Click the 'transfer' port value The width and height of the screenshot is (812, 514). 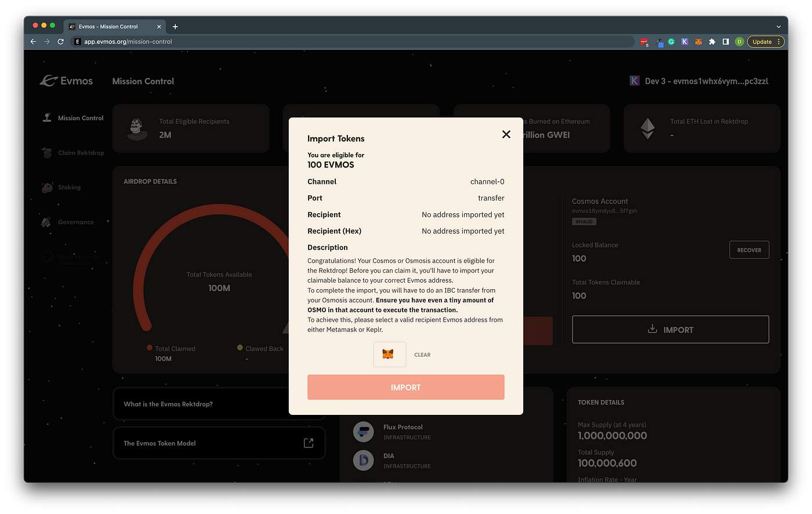click(491, 198)
